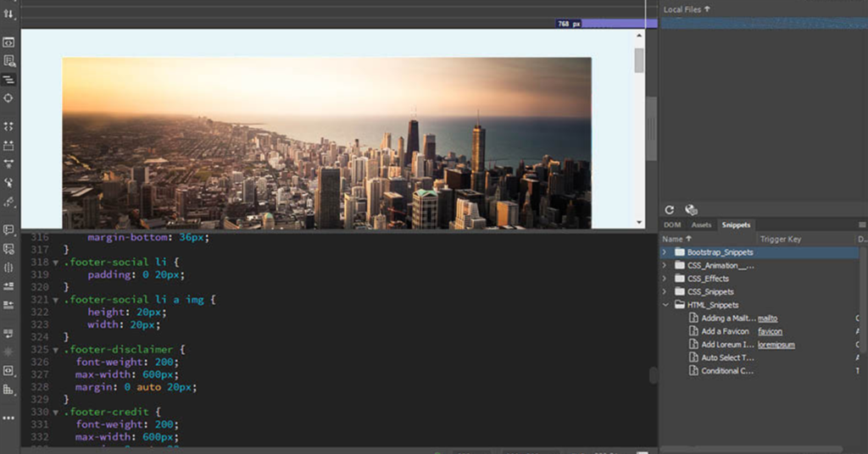The image size is (868, 454).
Task: Select the Bootstrap_Snippets folder row
Action: tap(759, 252)
